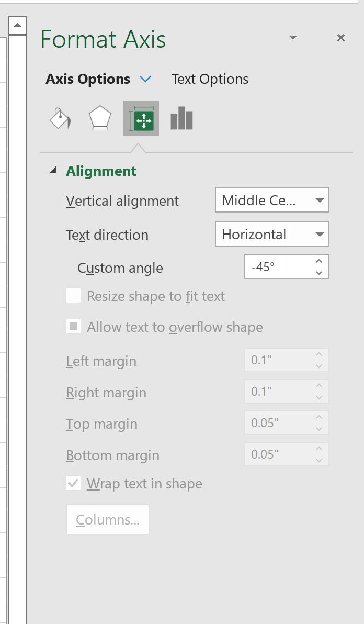Close the Format Axis pane

341,38
